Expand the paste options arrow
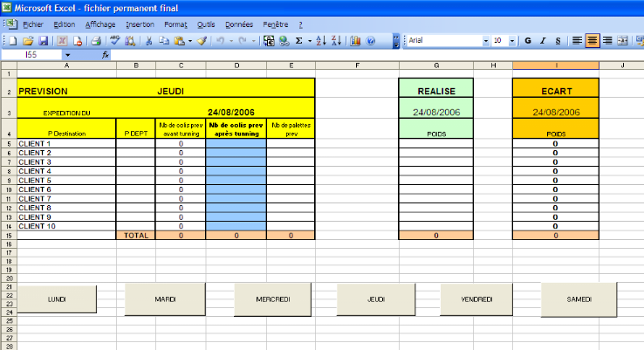Screen dimensions: 644x350 tap(189, 41)
